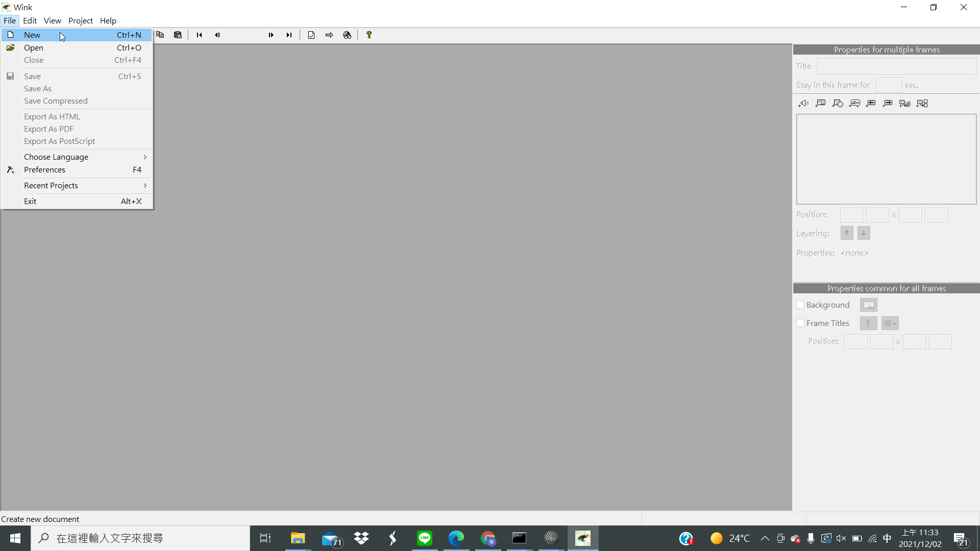Open LINE app from taskbar
This screenshot has width=980, height=551.
(x=425, y=538)
